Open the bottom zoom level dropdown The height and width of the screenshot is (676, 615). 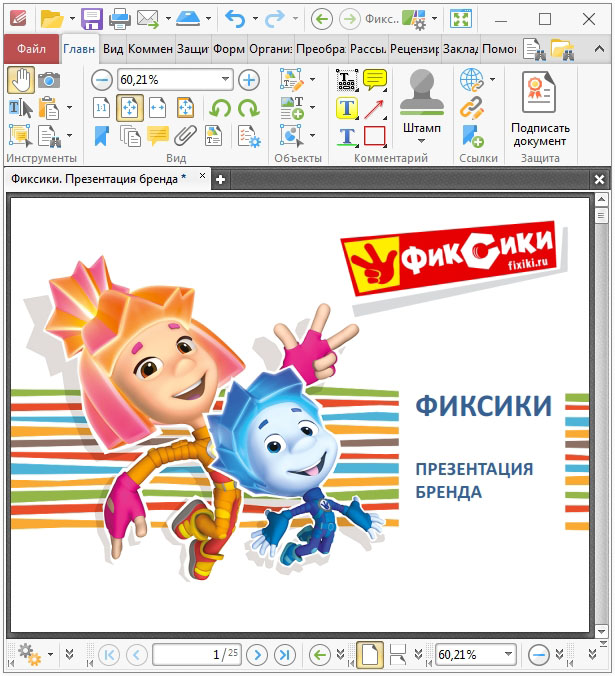click(x=508, y=655)
